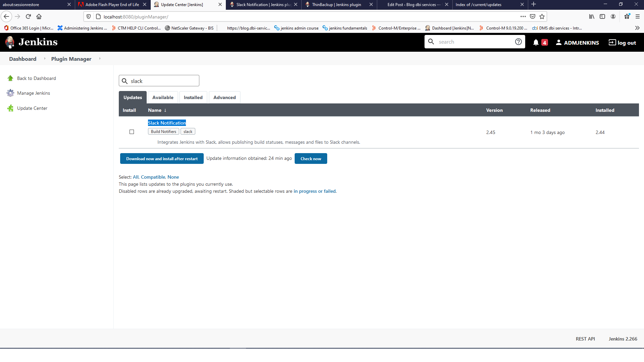Click the browser Back arrow
This screenshot has width=644, height=362.
[6, 16]
